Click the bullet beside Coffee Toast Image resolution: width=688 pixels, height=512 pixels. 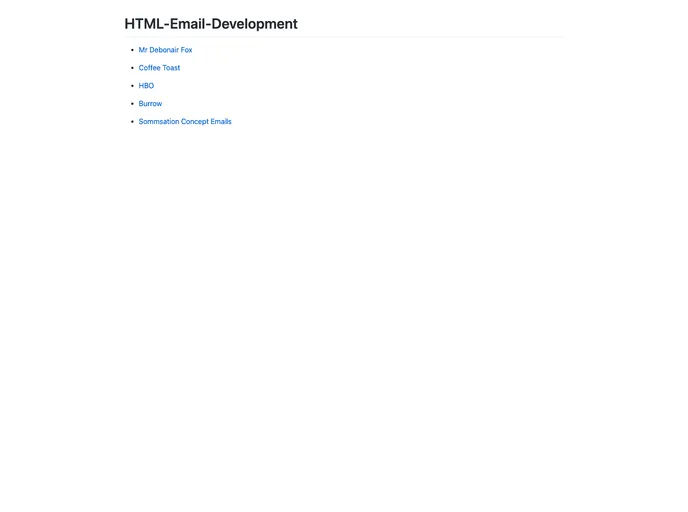[132, 68]
